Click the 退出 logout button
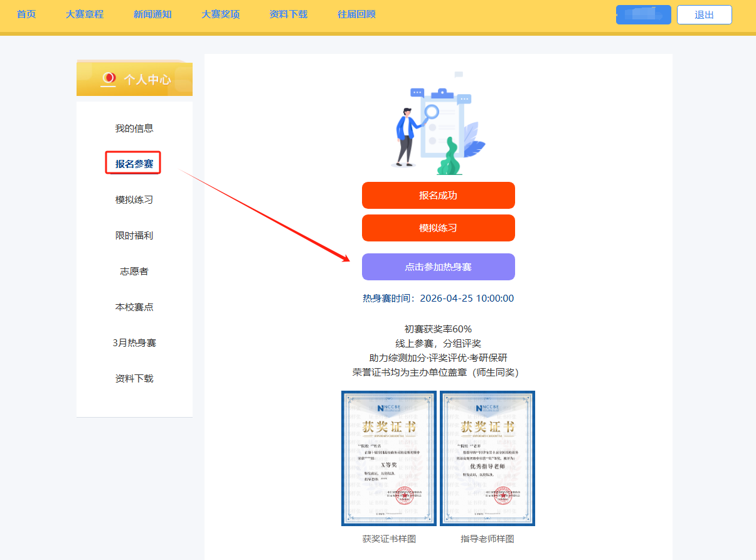The image size is (756, 560). point(704,15)
